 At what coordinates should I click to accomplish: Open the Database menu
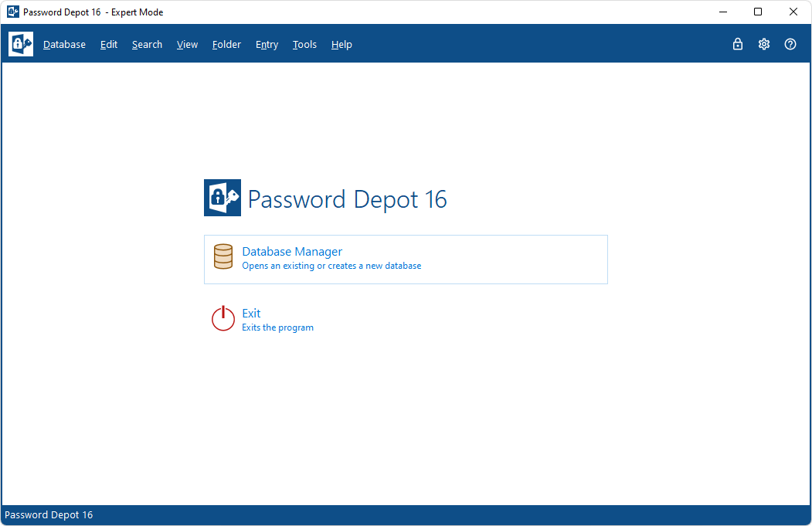tap(64, 45)
